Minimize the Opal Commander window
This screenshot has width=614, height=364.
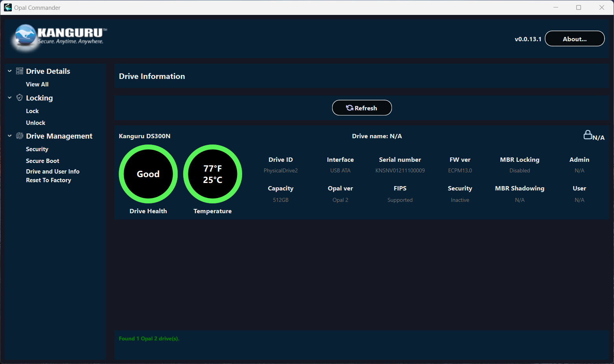click(556, 7)
